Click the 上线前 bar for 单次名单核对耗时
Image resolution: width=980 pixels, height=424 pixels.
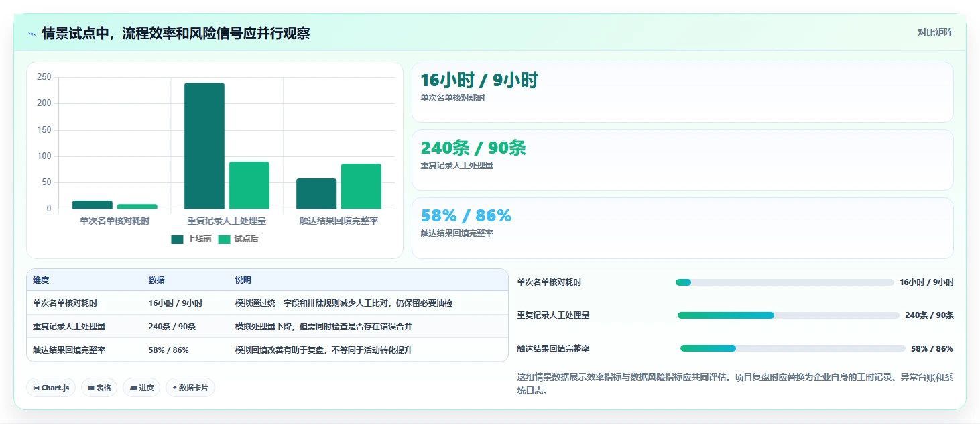(93, 205)
